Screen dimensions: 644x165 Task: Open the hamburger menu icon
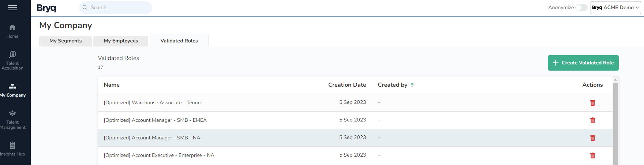(12, 8)
